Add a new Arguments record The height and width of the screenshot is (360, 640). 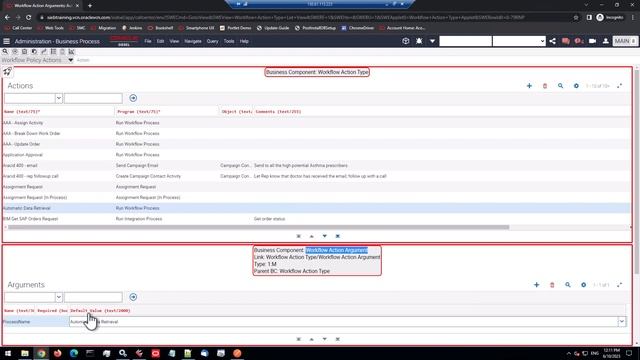(537, 285)
